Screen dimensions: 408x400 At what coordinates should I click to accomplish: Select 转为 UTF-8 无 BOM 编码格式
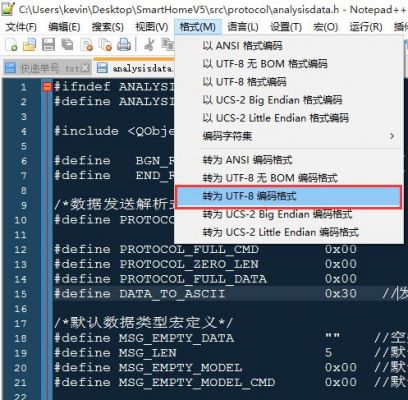[x=289, y=178]
